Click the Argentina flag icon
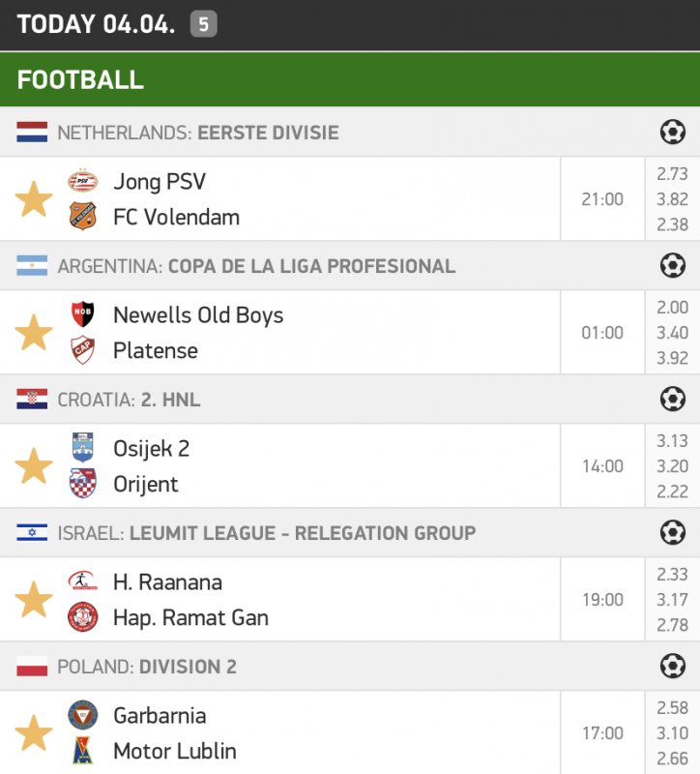 click(32, 266)
